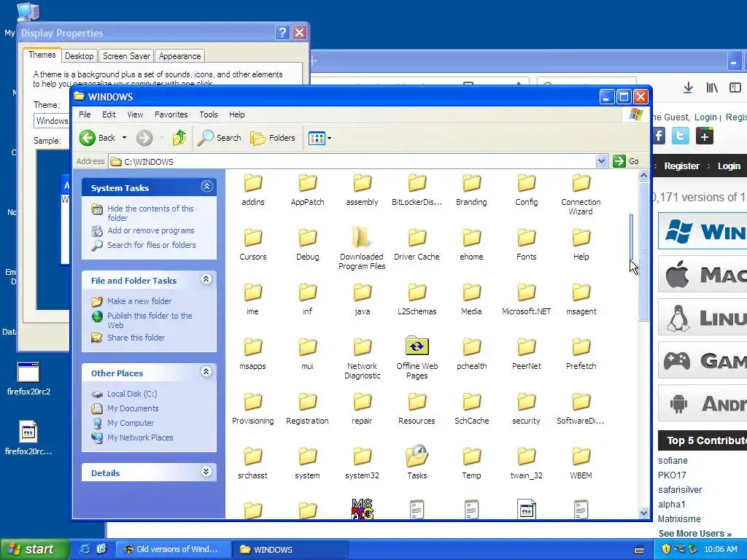Open the Back button history dropdown
Viewport: 747px width, 560px height.
pyautogui.click(x=124, y=138)
